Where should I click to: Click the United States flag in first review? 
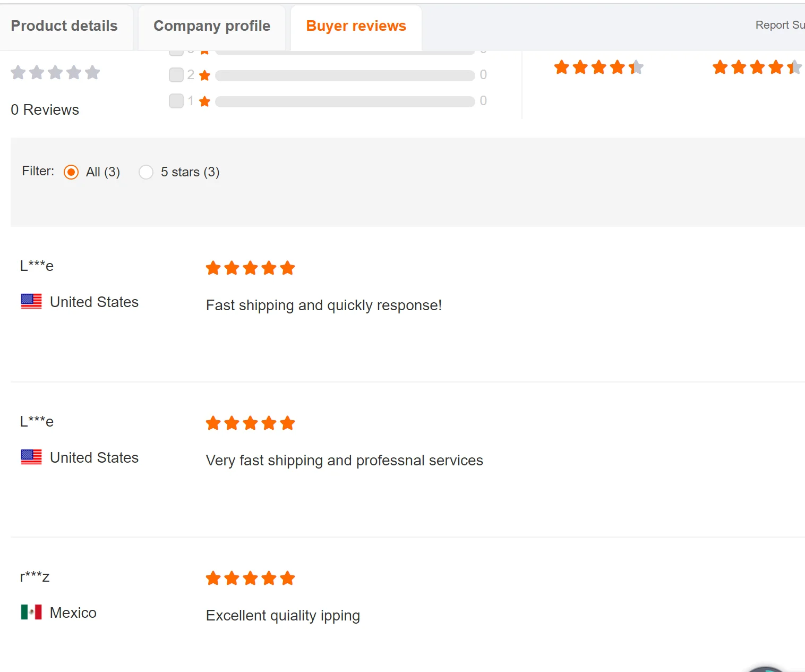click(x=31, y=301)
